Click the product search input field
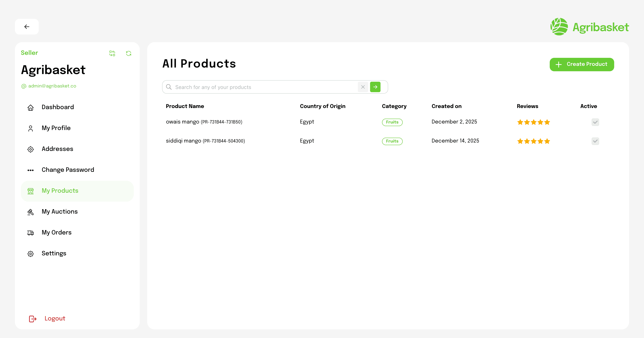The image size is (644, 338). coord(263,87)
